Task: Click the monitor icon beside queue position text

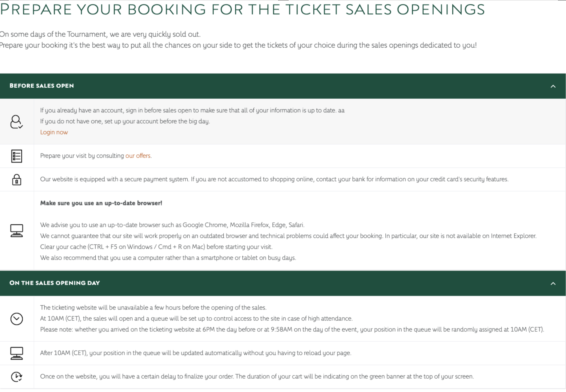Action: pyautogui.click(x=17, y=353)
